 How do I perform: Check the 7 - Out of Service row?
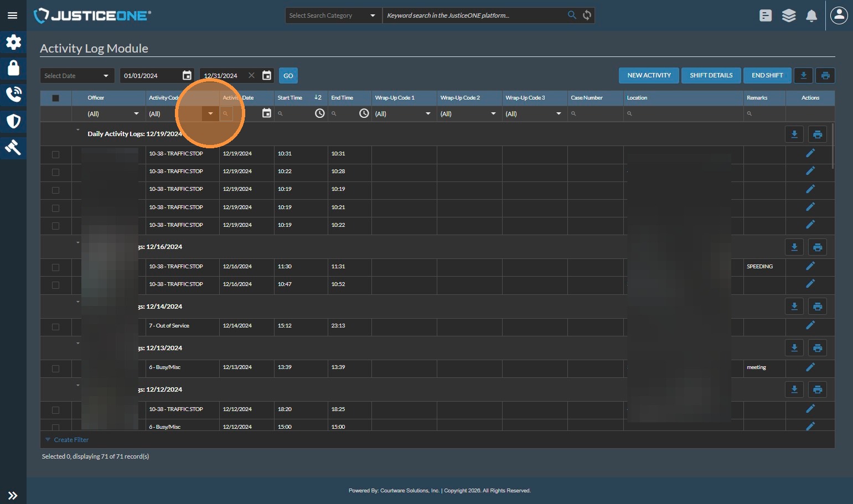pyautogui.click(x=55, y=326)
